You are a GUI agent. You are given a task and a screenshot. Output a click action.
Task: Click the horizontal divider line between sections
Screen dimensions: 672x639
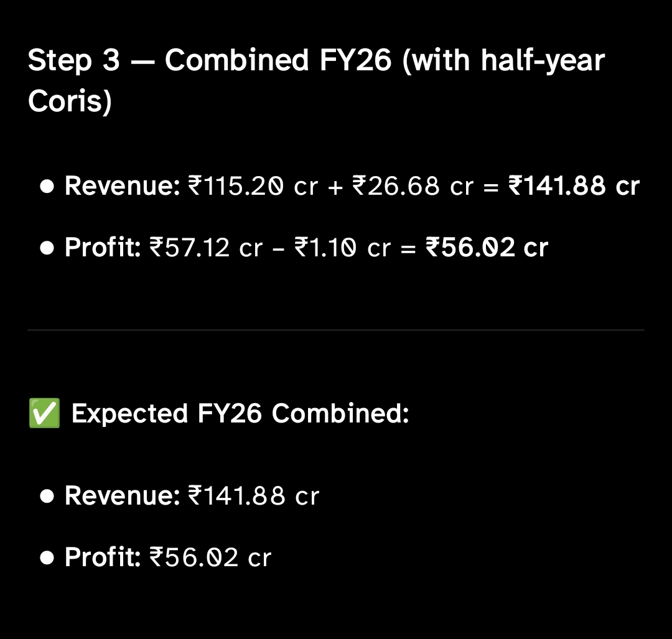[x=336, y=329]
